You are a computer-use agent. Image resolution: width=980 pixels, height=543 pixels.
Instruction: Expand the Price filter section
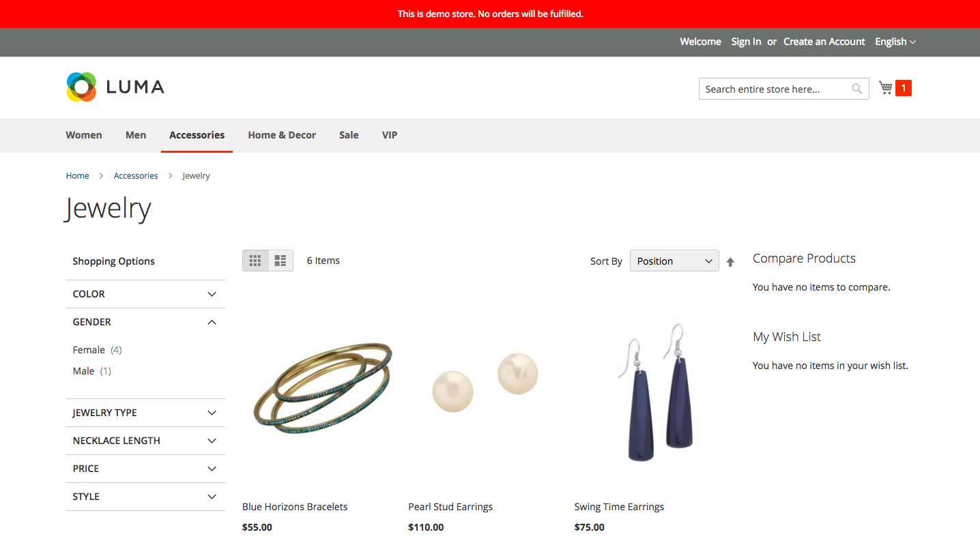(x=145, y=469)
